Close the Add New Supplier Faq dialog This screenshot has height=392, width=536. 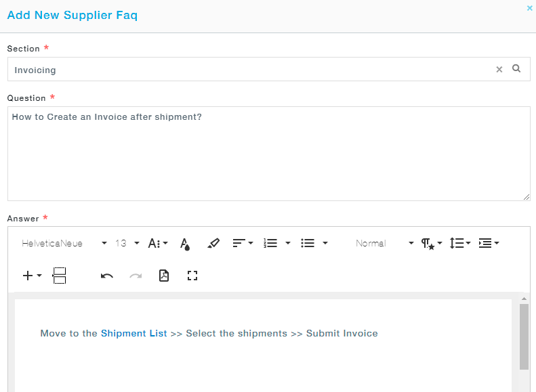click(529, 8)
